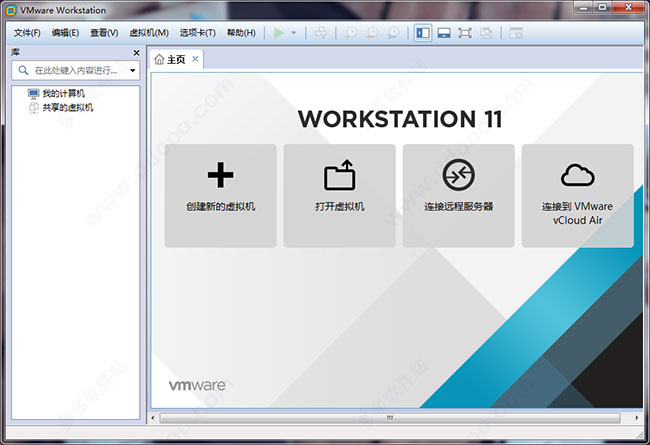Click the take snapshot clock icon
This screenshot has height=445, width=650.
click(351, 33)
